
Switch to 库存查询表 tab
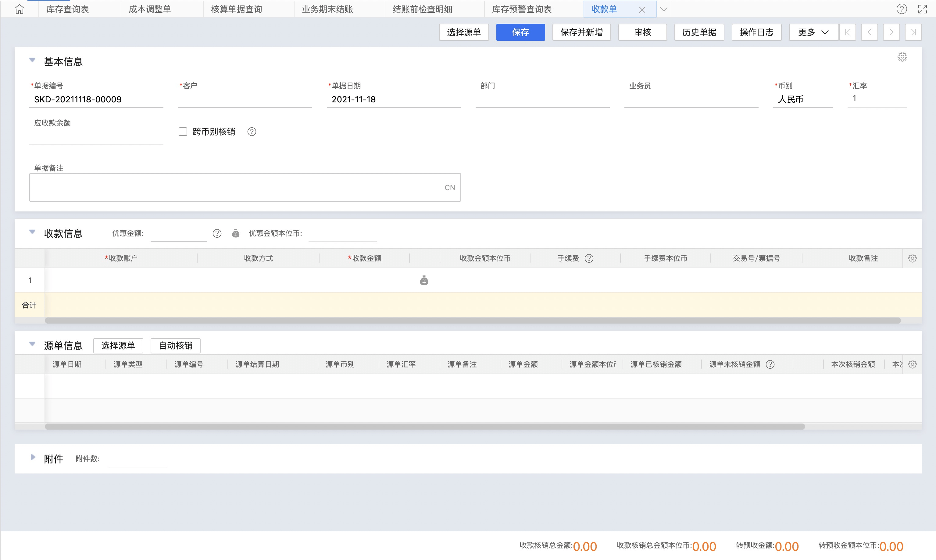click(x=68, y=9)
